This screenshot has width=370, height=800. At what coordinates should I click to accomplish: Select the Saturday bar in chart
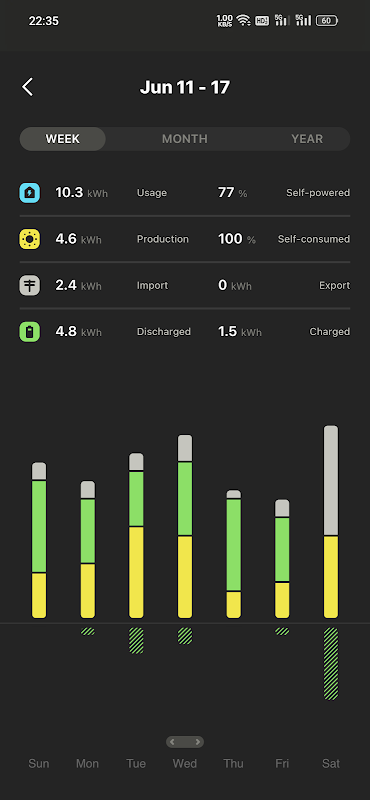tap(331, 522)
